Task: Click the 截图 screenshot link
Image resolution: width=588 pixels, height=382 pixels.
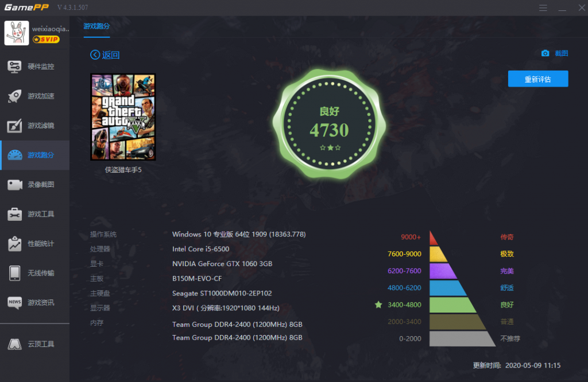Action: 562,53
